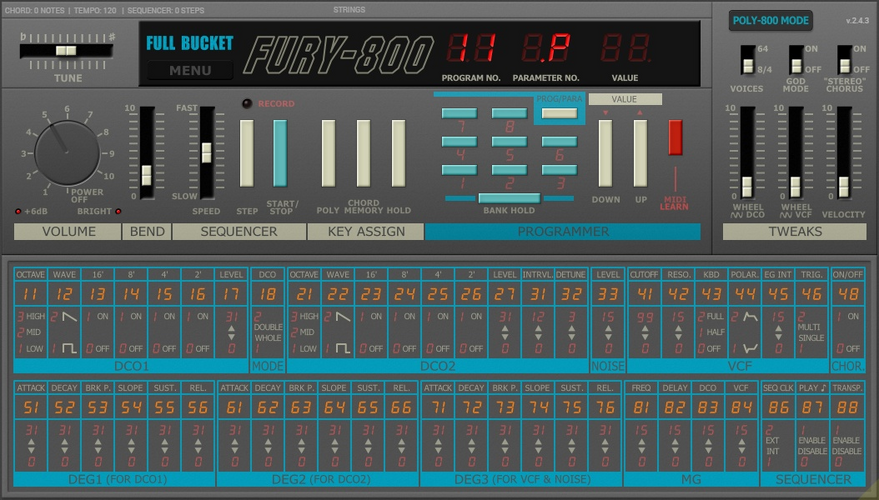The width and height of the screenshot is (879, 500).
Task: Decrease VCF cutoff with down arrow
Action: pyautogui.click(x=645, y=337)
